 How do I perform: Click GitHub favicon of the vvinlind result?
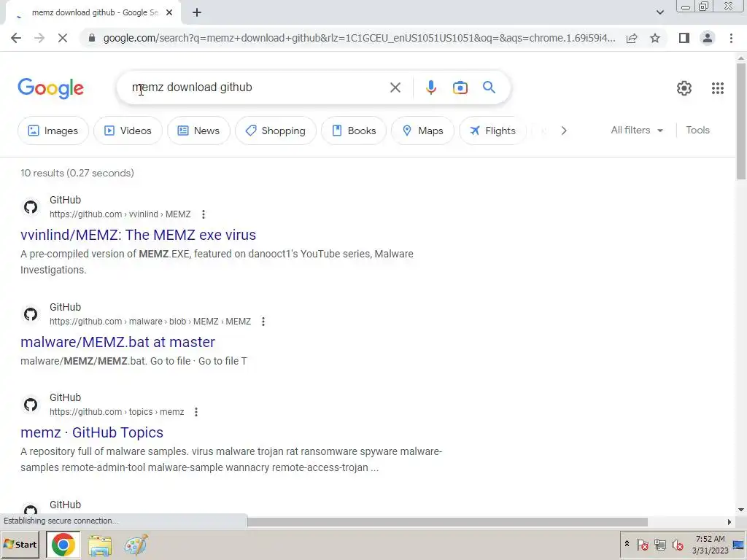pyautogui.click(x=31, y=207)
